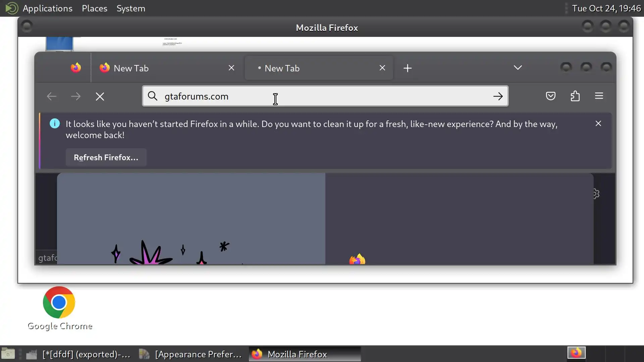Click the back navigation arrow
Image resolution: width=644 pixels, height=362 pixels.
(52, 97)
